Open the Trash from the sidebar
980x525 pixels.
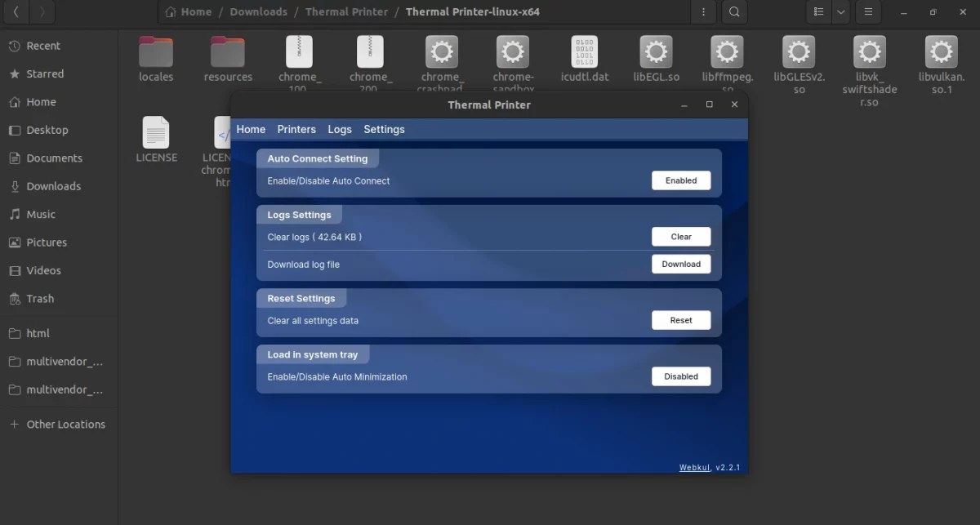tap(38, 298)
